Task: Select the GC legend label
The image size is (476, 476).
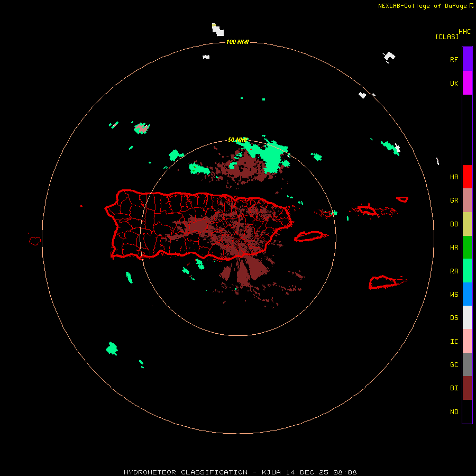Action: tap(454, 365)
